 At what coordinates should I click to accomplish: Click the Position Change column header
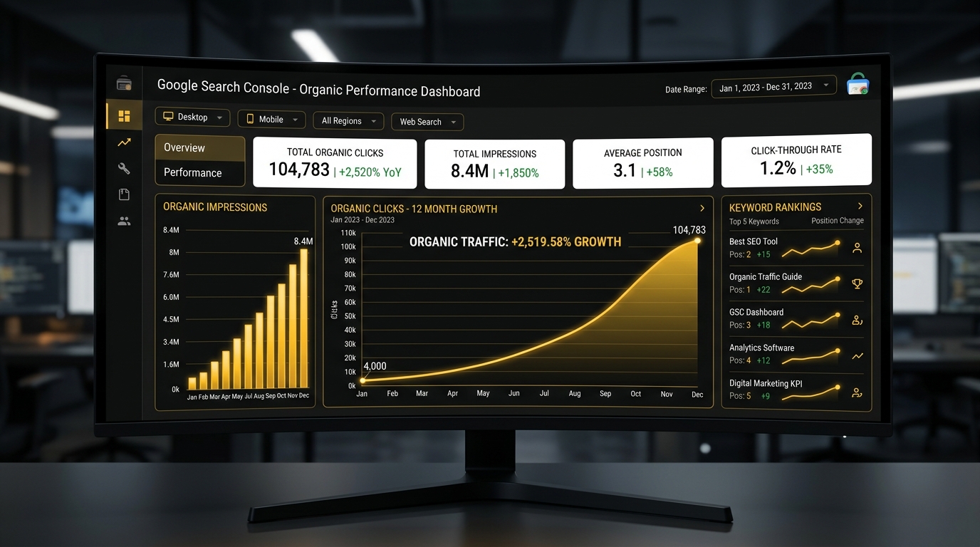click(837, 221)
